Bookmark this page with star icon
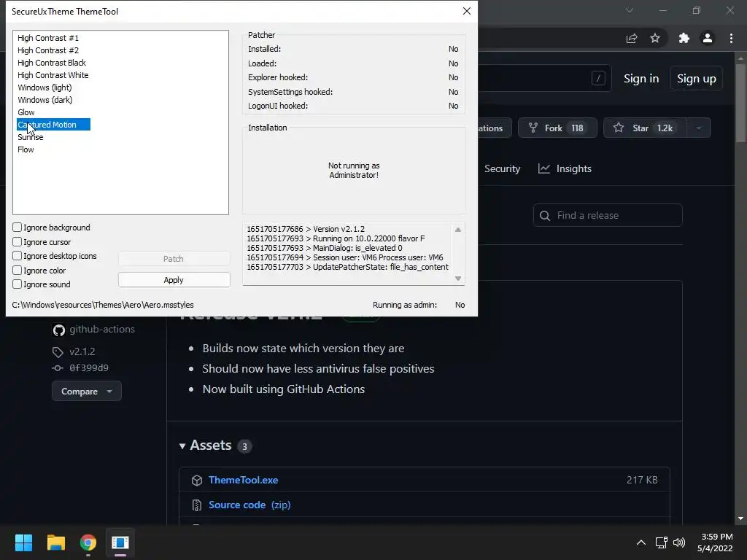 pyautogui.click(x=655, y=38)
